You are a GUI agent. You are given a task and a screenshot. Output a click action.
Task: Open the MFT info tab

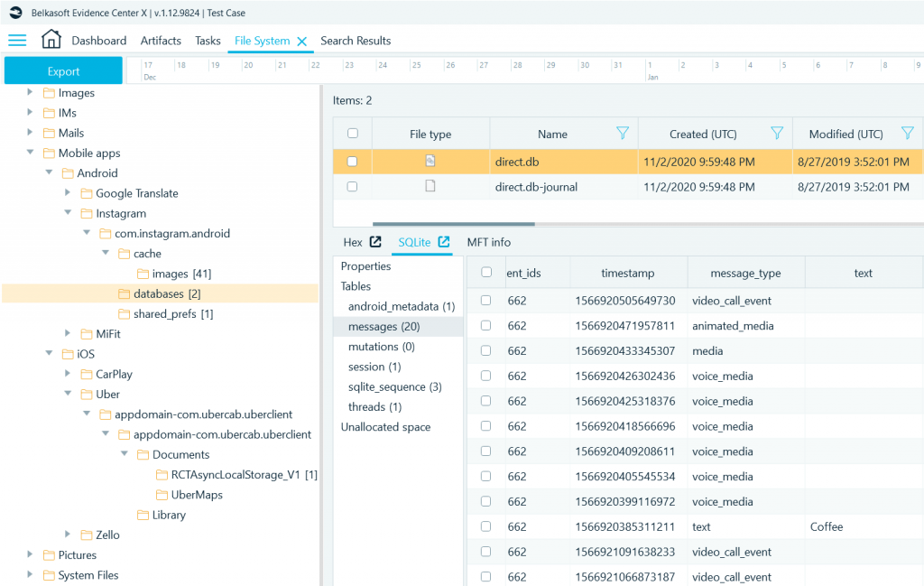[488, 242]
